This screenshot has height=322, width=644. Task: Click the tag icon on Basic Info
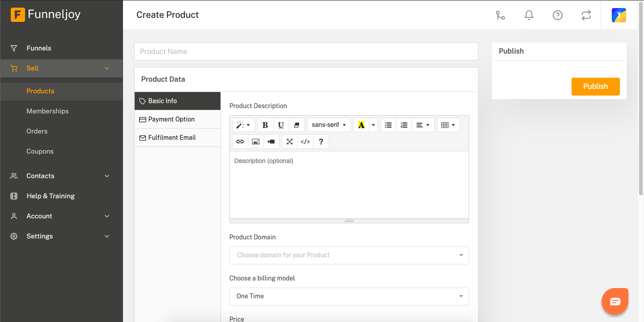pos(143,101)
